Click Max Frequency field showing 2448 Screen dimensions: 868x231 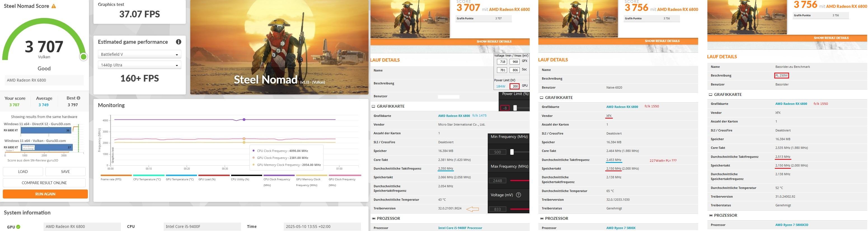coord(497,181)
